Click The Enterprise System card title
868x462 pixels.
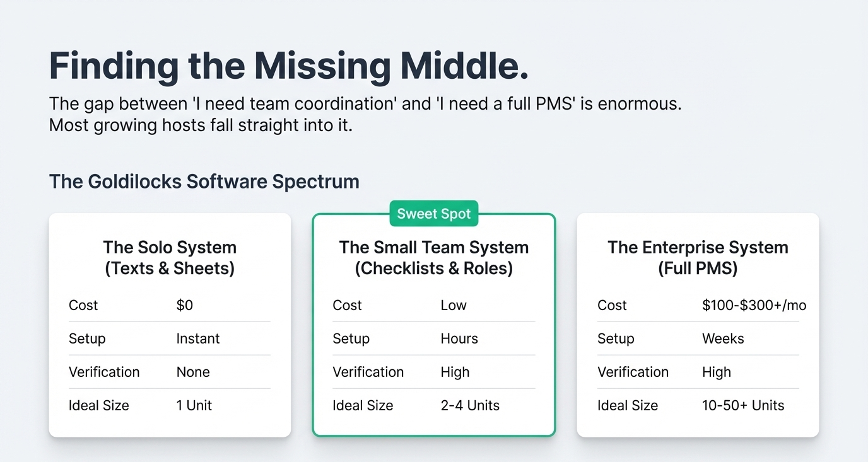(698, 258)
